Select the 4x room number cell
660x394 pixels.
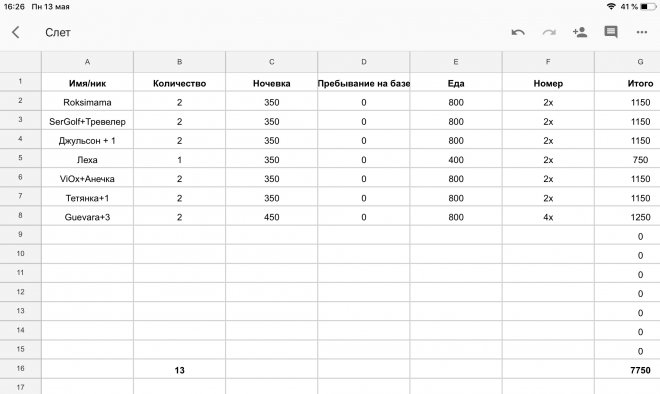548,217
